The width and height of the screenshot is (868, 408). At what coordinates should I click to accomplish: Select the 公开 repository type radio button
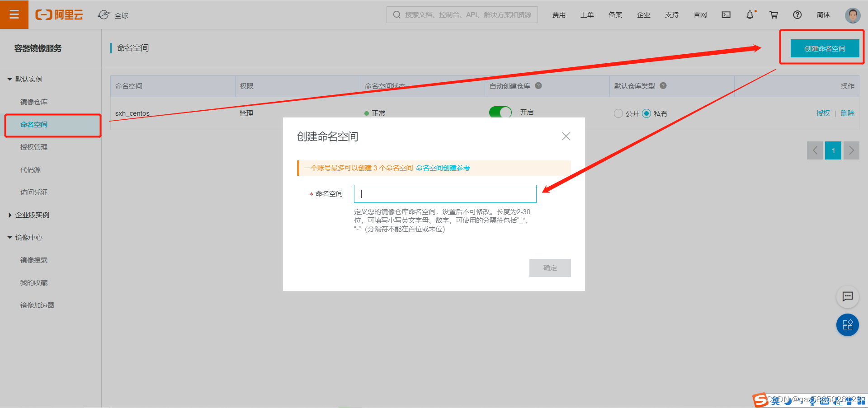tap(618, 113)
